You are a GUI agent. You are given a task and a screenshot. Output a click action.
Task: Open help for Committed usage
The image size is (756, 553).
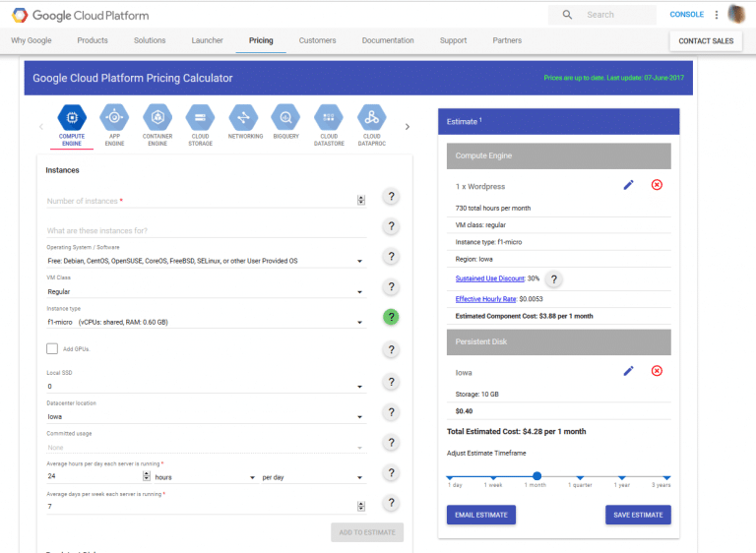[392, 443]
